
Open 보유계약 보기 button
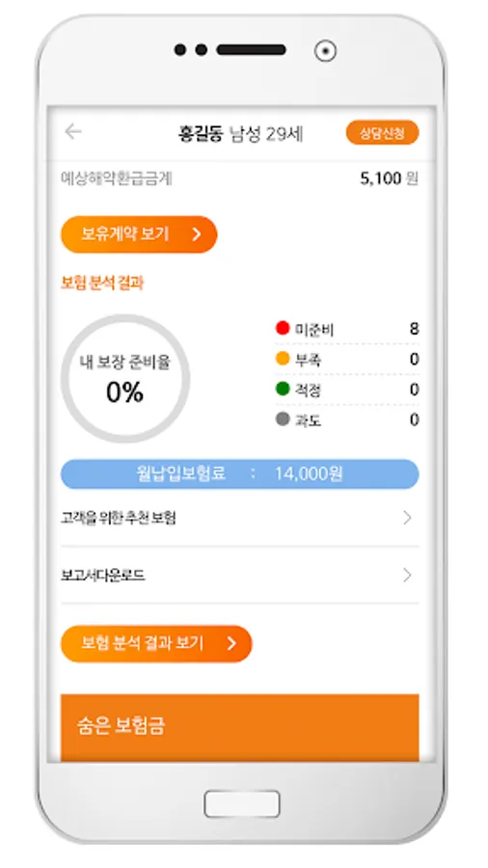click(139, 234)
